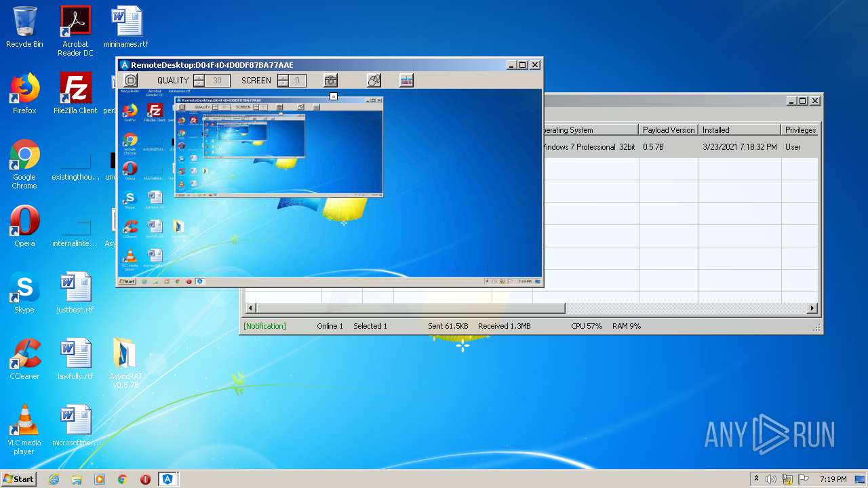868x488 pixels.
Task: Open the VLC media player shortcut
Action: click(24, 430)
